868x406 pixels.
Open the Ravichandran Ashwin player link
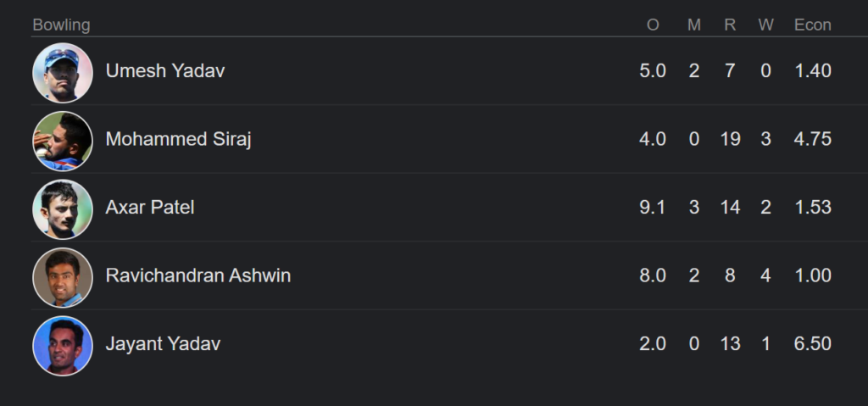tap(198, 275)
